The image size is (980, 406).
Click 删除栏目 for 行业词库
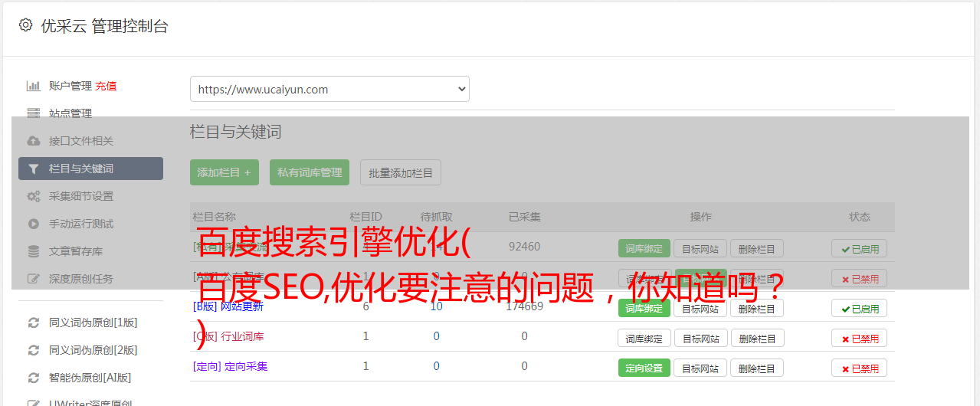tap(756, 338)
